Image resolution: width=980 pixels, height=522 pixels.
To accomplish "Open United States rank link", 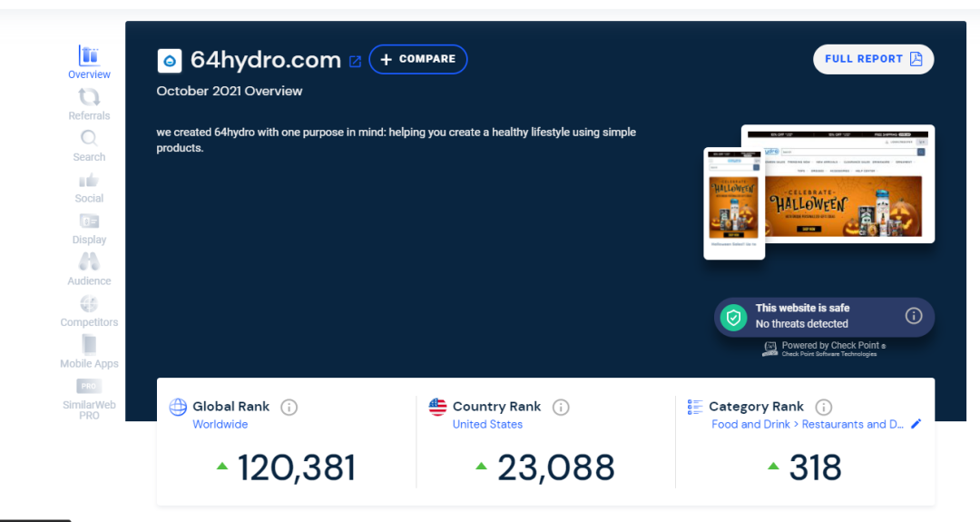I will 487,424.
